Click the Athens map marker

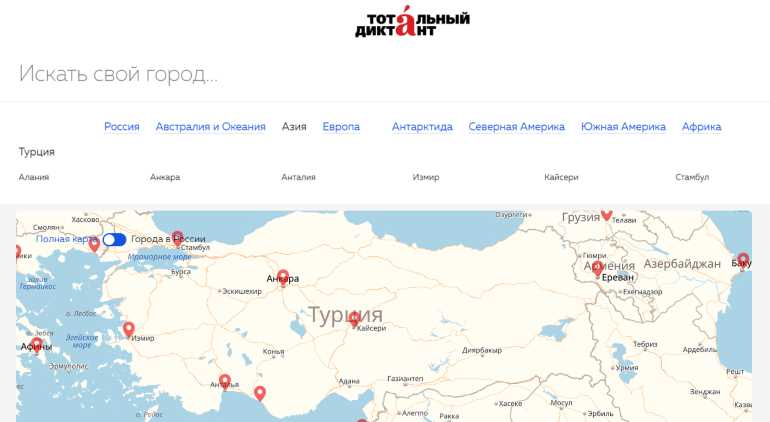(x=37, y=345)
